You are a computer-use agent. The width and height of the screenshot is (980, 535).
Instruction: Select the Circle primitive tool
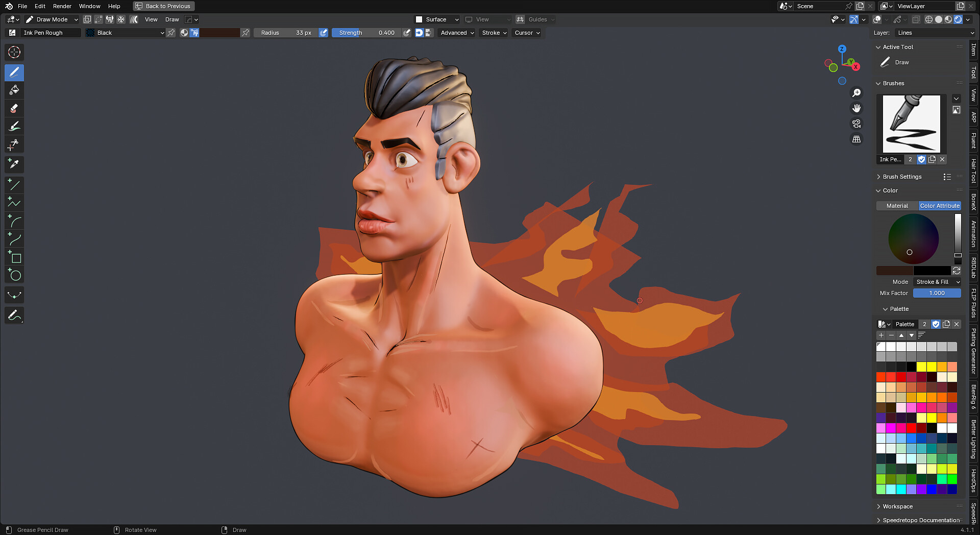tap(14, 275)
